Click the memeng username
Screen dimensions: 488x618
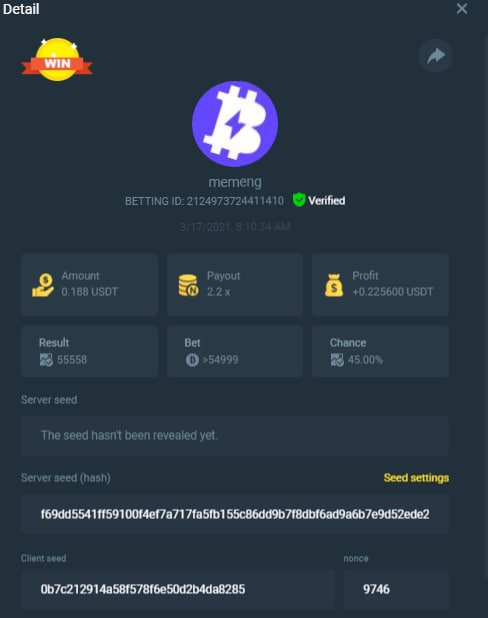[235, 182]
